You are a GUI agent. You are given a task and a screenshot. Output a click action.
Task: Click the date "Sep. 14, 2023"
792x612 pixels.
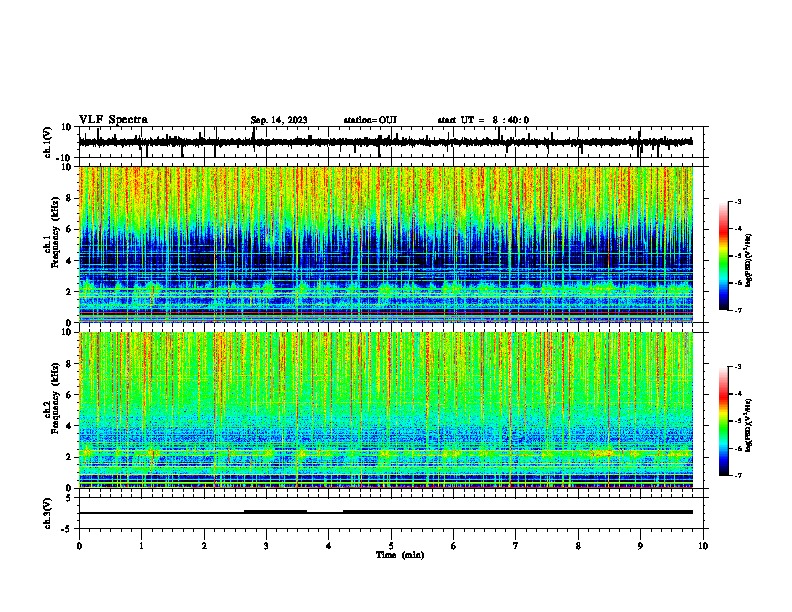pyautogui.click(x=279, y=120)
